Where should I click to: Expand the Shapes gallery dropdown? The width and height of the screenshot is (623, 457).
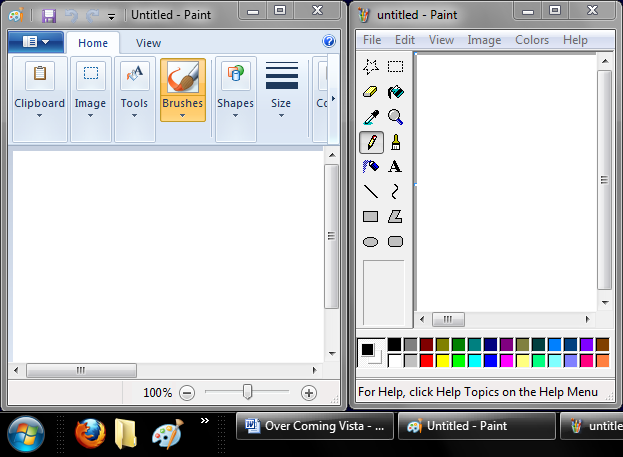235,114
